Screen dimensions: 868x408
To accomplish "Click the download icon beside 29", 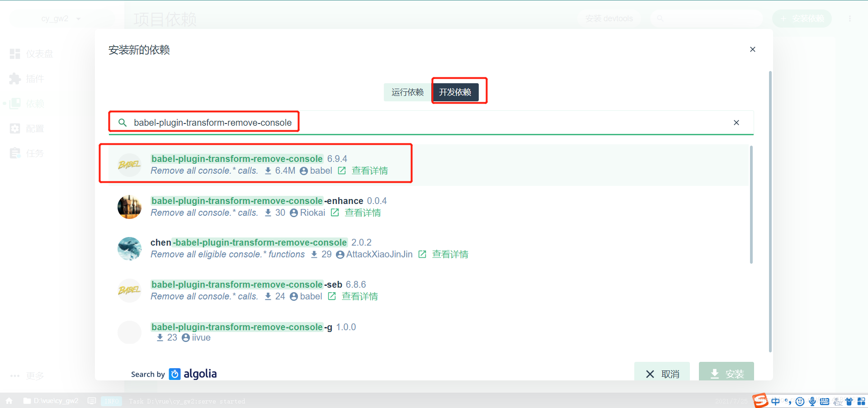I will coord(314,254).
